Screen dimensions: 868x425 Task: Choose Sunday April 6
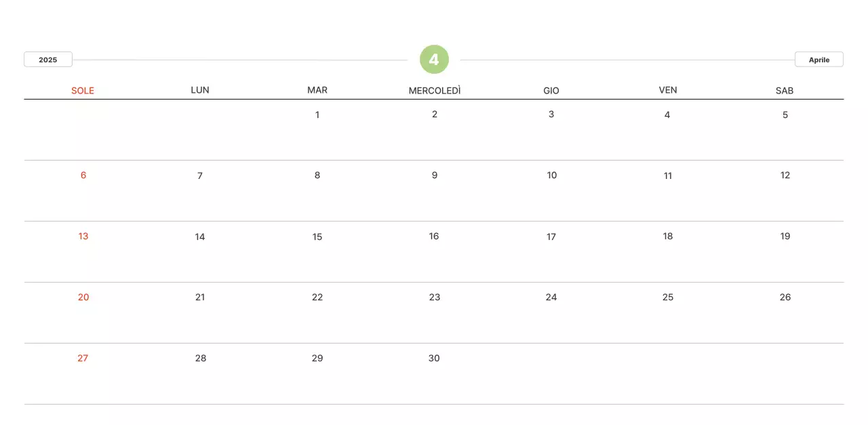83,175
